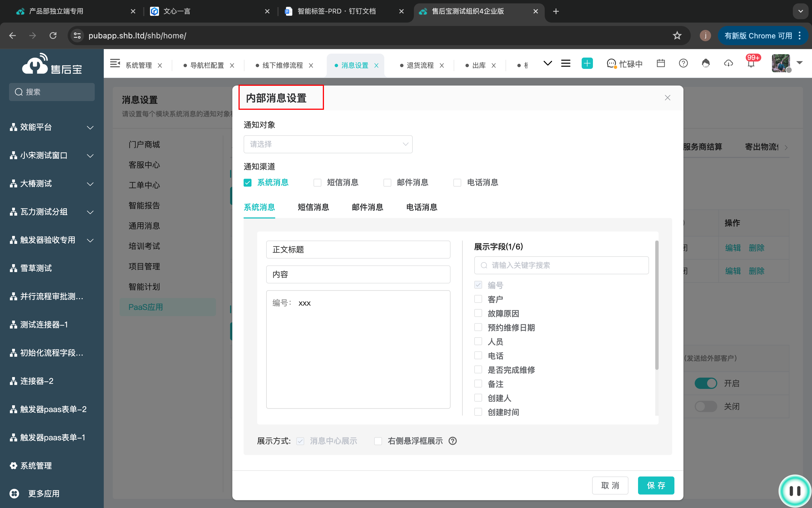
Task: Switch to the 短信消息 content tab
Action: coord(313,207)
